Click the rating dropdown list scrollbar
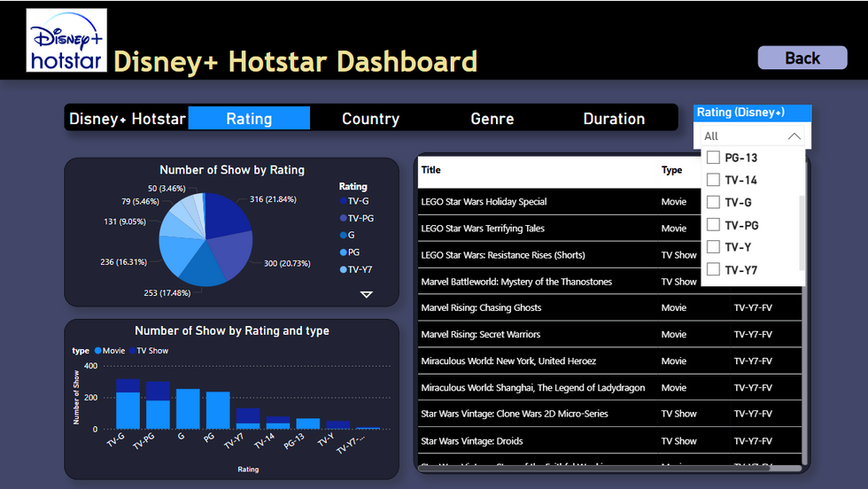The height and width of the screenshot is (489, 868). [x=802, y=233]
